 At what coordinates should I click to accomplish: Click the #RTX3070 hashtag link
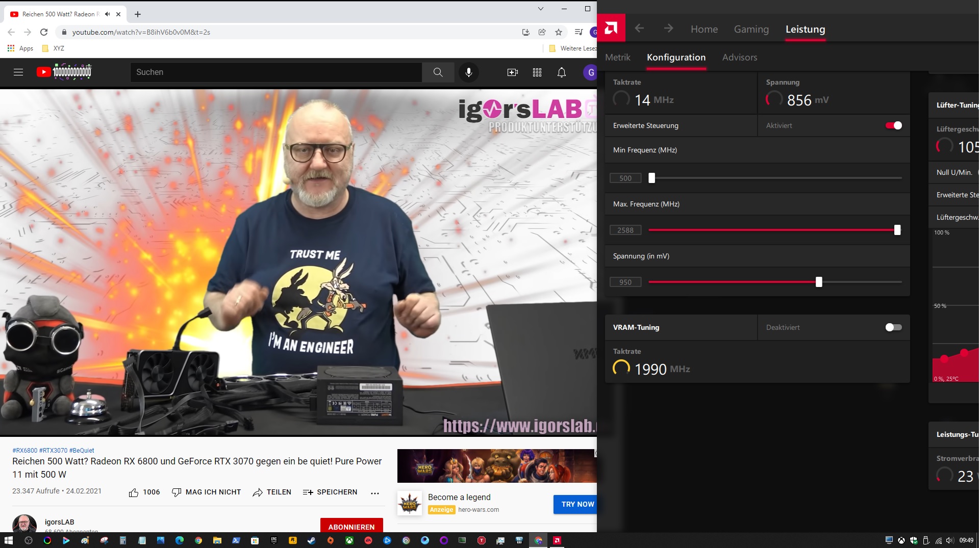point(53,450)
